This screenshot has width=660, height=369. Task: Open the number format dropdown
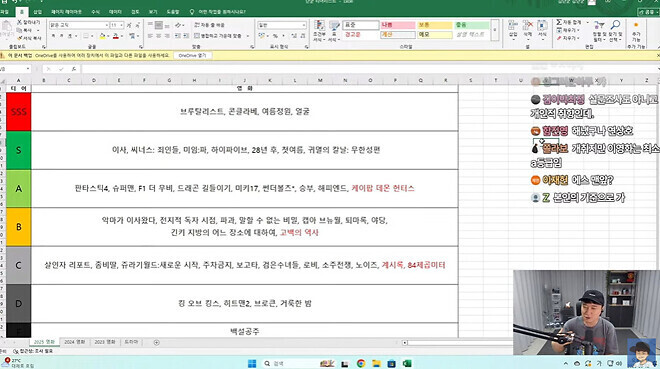point(303,25)
